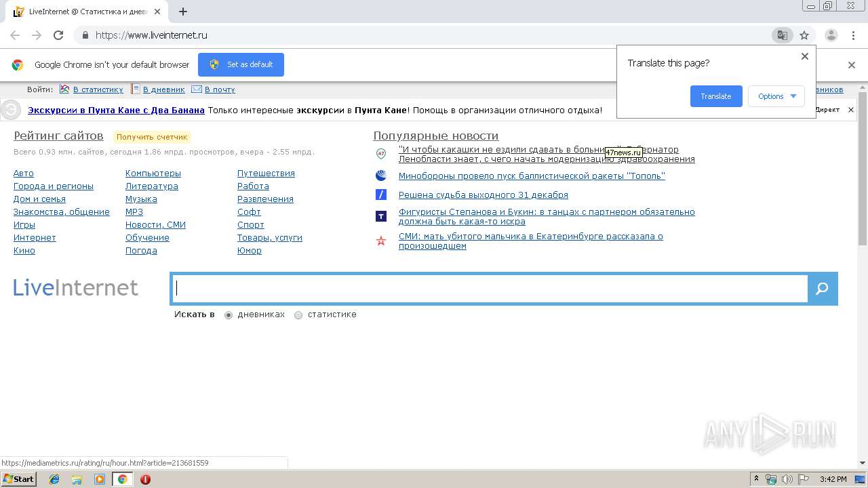The height and width of the screenshot is (488, 868).
Task: Click the December 31 news source icon
Action: pyautogui.click(x=381, y=195)
